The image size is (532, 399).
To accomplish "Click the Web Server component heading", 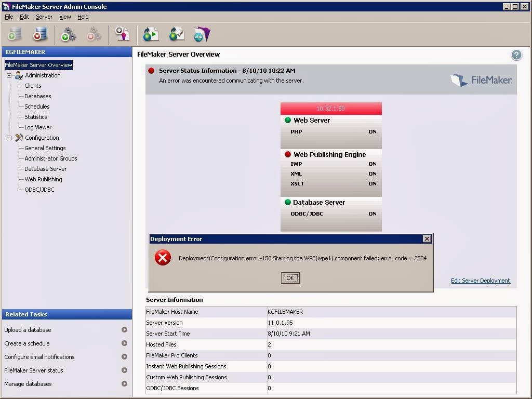I will point(312,121).
